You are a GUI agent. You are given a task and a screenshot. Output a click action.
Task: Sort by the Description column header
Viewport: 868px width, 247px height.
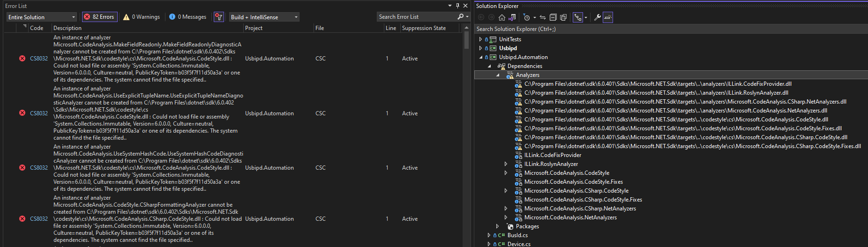pos(67,28)
